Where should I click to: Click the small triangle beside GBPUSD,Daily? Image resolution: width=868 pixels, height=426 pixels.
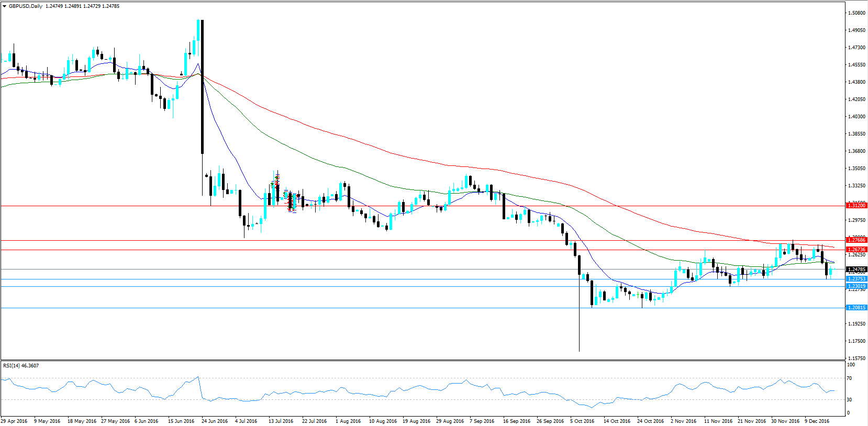(x=4, y=6)
